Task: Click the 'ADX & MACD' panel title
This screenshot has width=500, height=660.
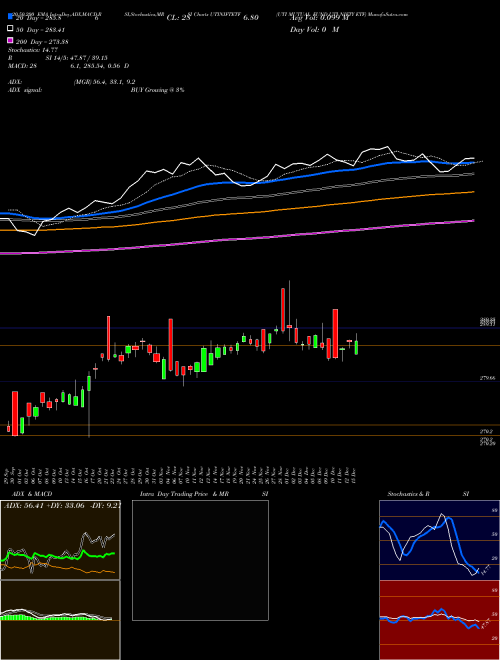Action: point(30,494)
